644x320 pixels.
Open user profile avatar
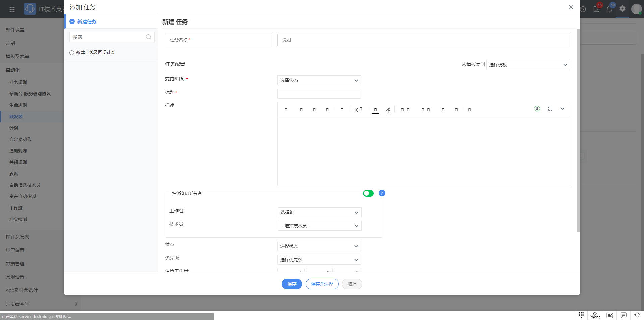click(636, 9)
